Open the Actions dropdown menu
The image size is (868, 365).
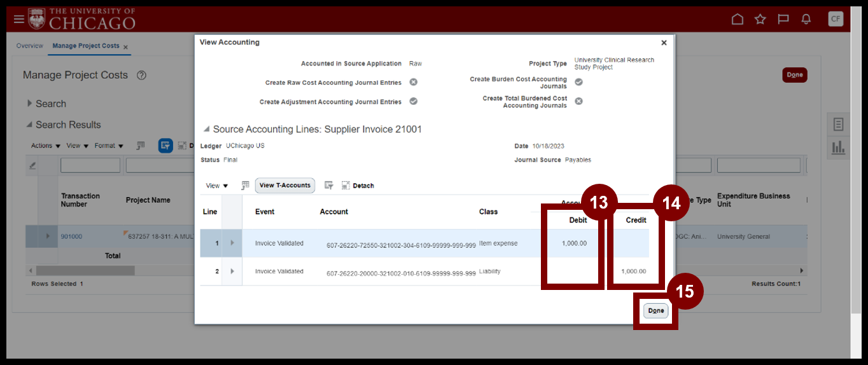coord(46,146)
